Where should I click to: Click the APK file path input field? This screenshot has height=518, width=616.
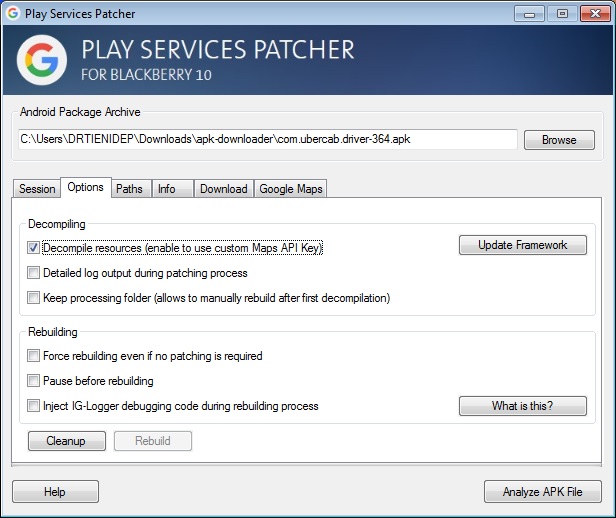[268, 139]
